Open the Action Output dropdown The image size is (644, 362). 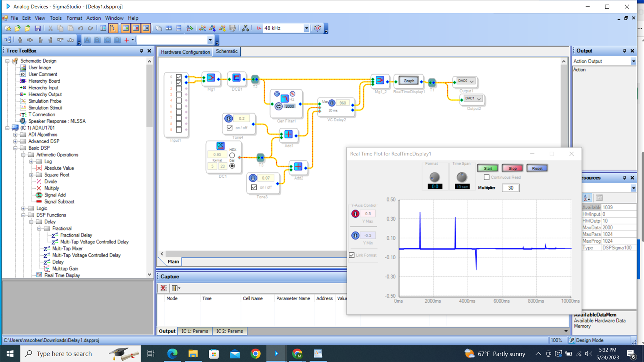click(633, 61)
